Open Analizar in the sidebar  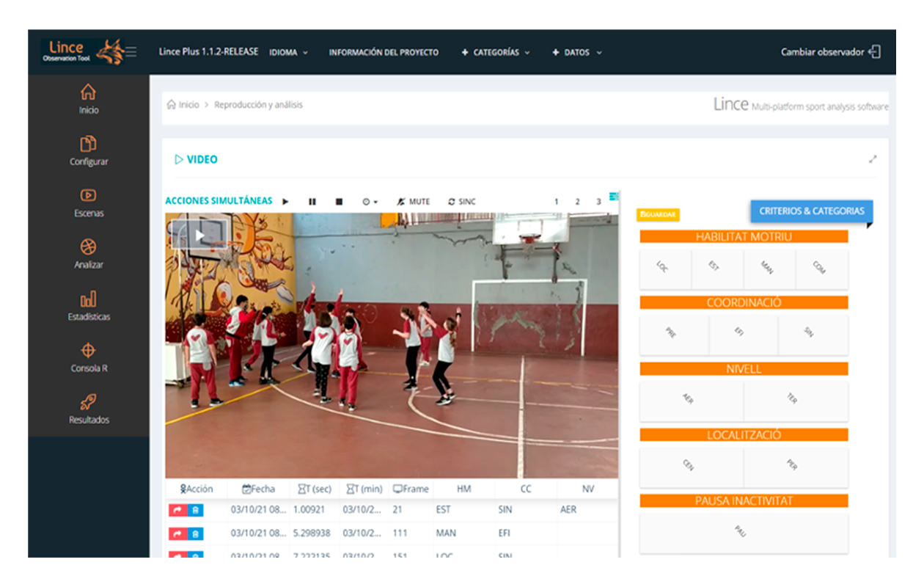tap(89, 254)
